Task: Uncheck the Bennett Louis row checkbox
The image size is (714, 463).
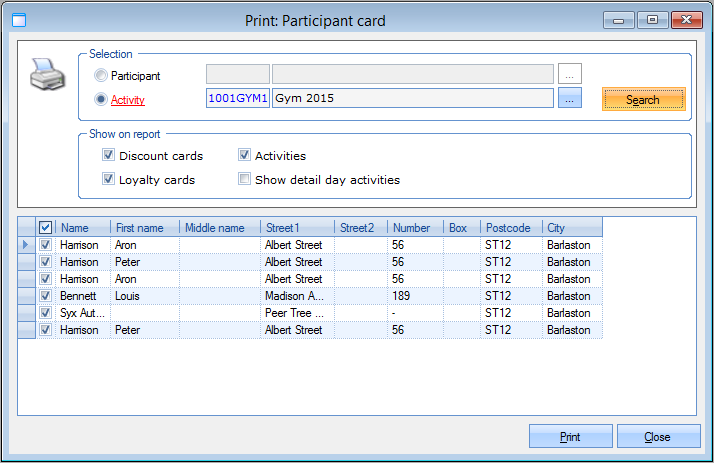Action: click(x=45, y=296)
